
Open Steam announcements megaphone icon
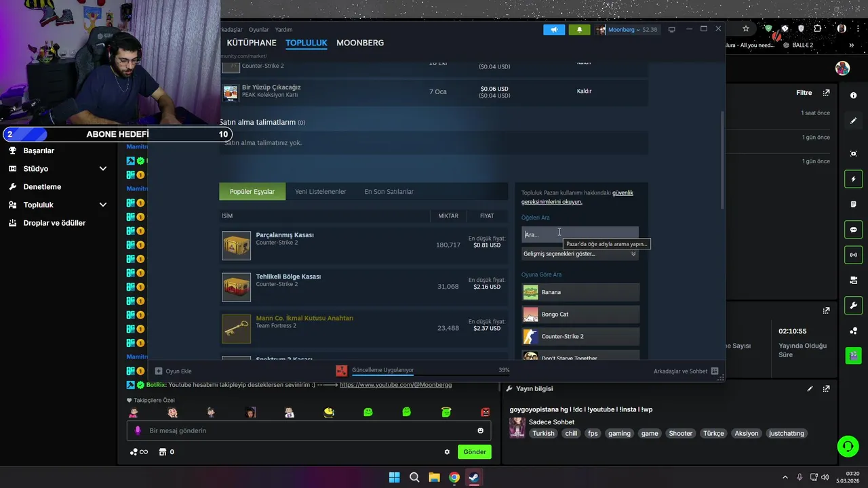tap(554, 30)
